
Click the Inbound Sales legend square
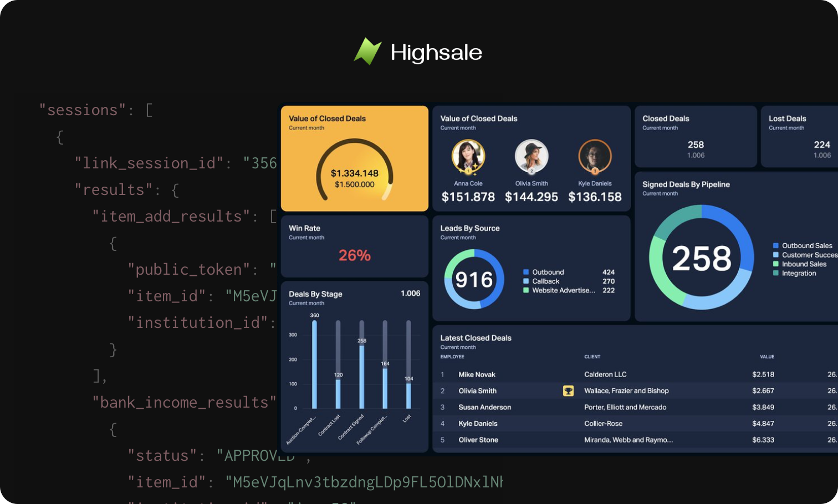(x=776, y=264)
